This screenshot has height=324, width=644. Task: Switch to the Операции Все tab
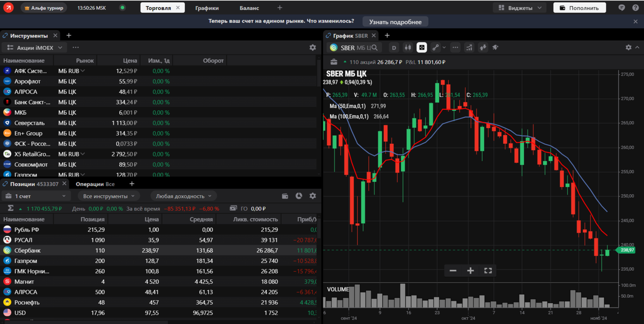click(x=95, y=184)
